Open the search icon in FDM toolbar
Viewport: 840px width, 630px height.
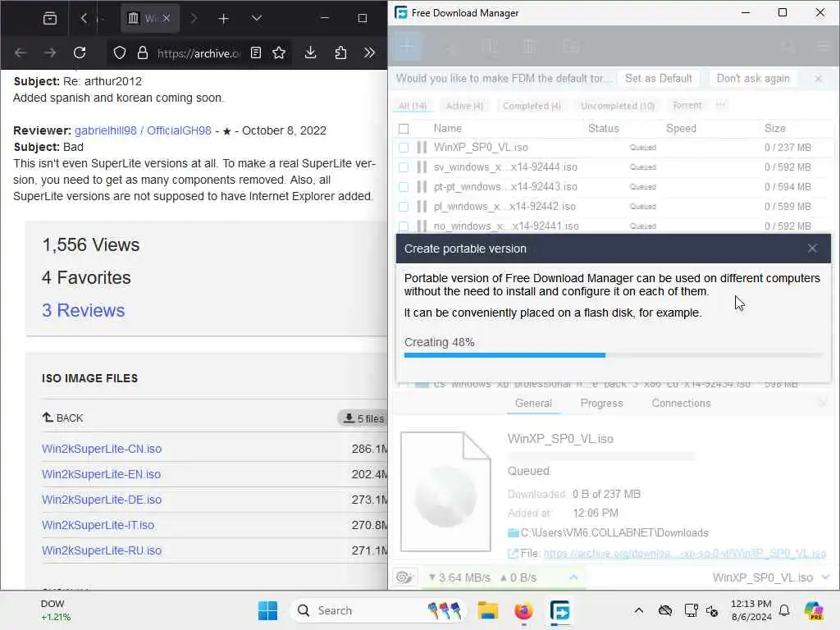coord(788,47)
